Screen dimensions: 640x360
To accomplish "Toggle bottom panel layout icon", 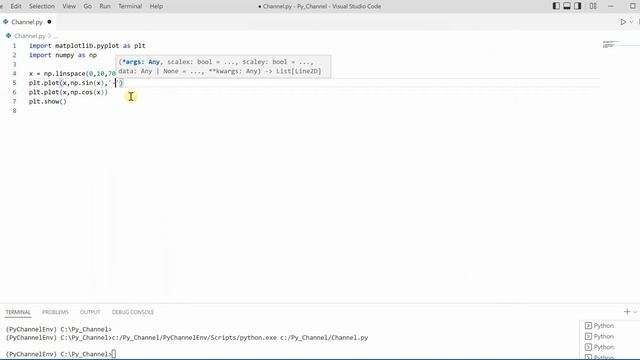I will pos(567,6).
